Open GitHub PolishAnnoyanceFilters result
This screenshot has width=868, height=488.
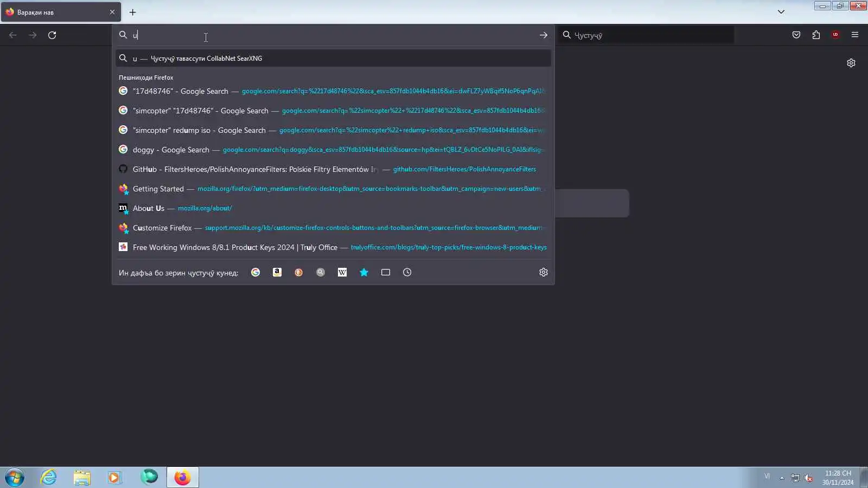coord(333,169)
